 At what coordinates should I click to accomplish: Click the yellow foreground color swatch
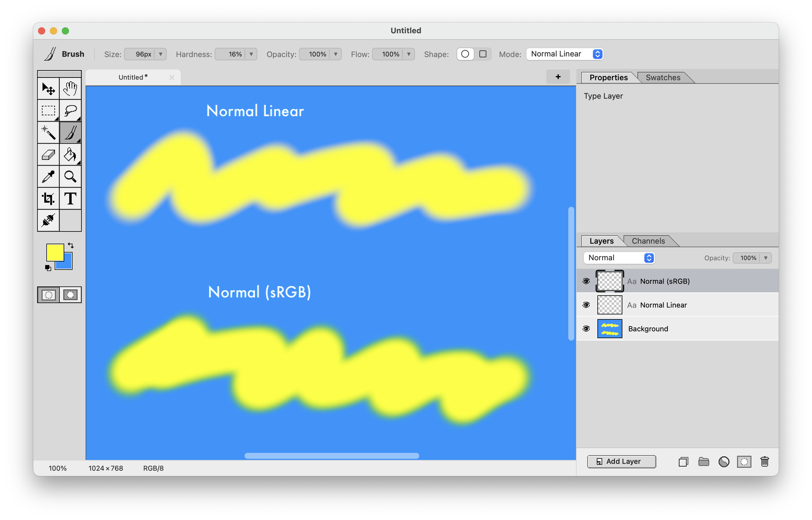pos(55,252)
